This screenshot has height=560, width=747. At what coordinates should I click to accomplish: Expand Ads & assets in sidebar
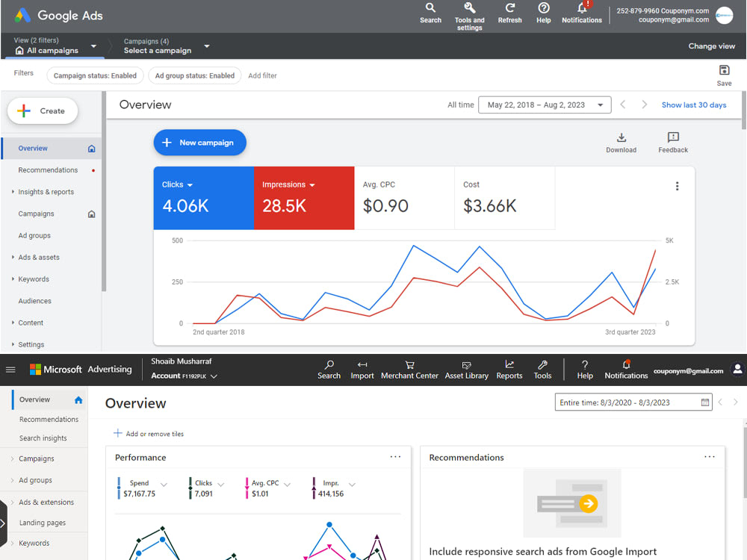(13, 257)
